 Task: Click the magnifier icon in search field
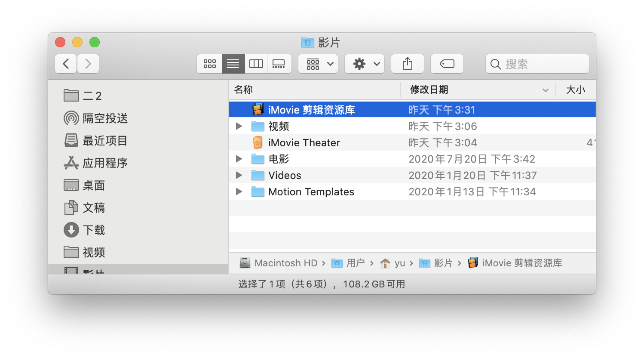(x=496, y=64)
